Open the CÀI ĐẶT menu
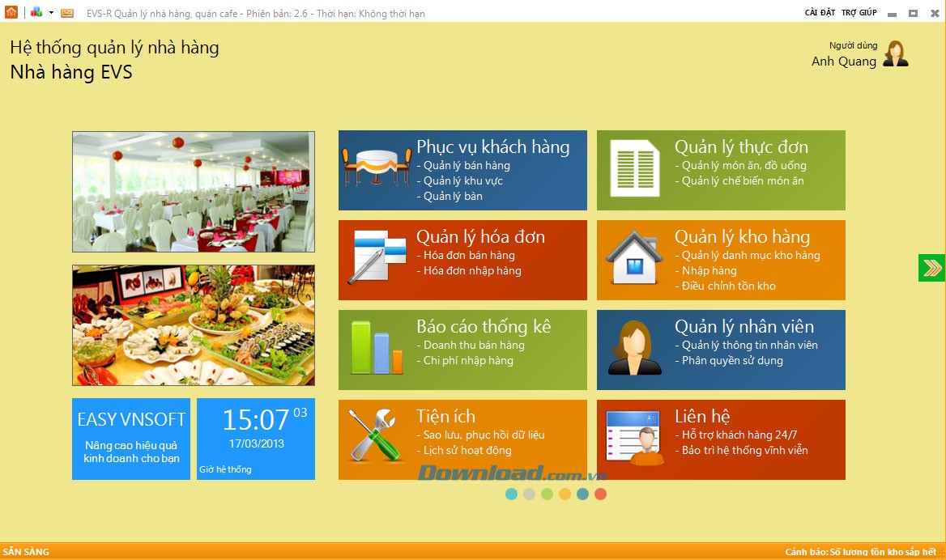 820,13
